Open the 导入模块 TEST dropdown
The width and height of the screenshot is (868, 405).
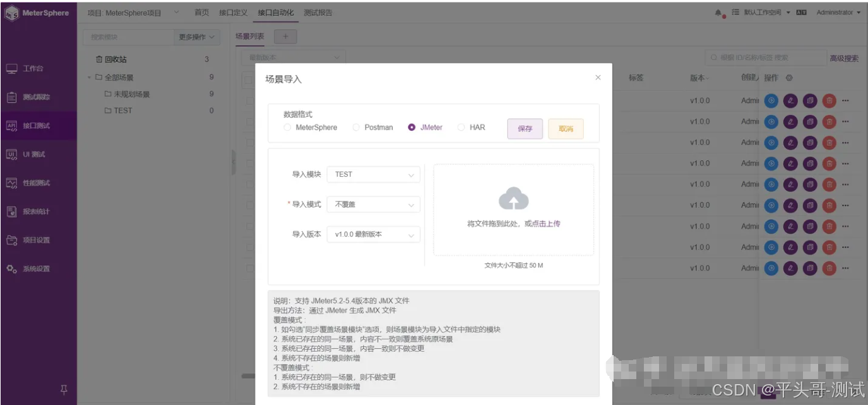click(373, 174)
